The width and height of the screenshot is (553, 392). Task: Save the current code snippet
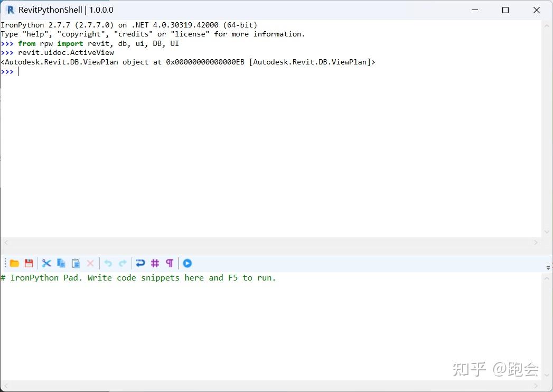point(29,263)
